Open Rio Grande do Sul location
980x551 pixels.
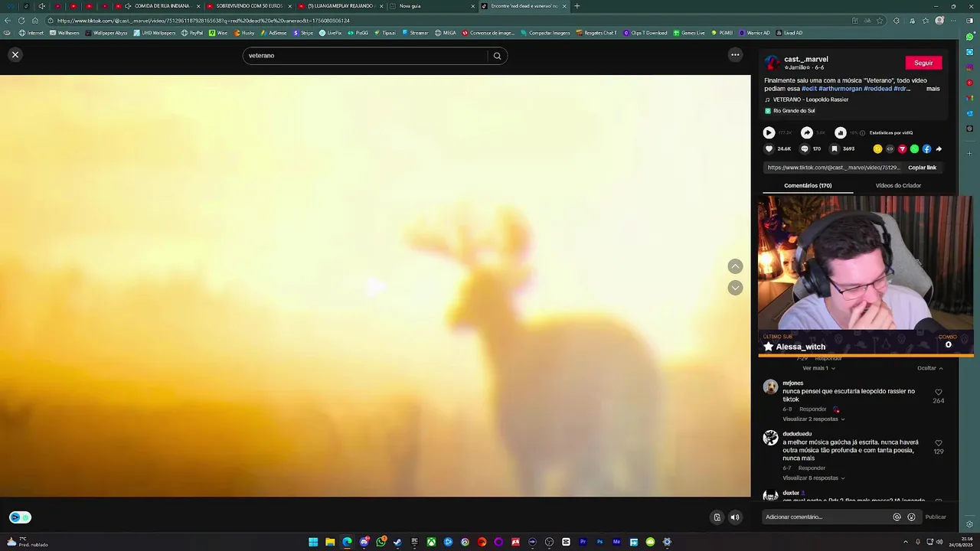[x=794, y=111]
